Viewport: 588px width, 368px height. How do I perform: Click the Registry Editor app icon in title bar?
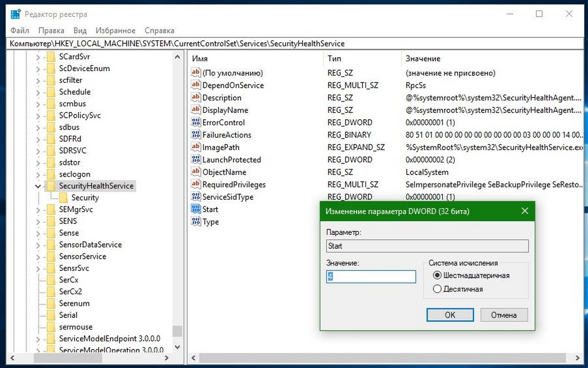(x=16, y=14)
